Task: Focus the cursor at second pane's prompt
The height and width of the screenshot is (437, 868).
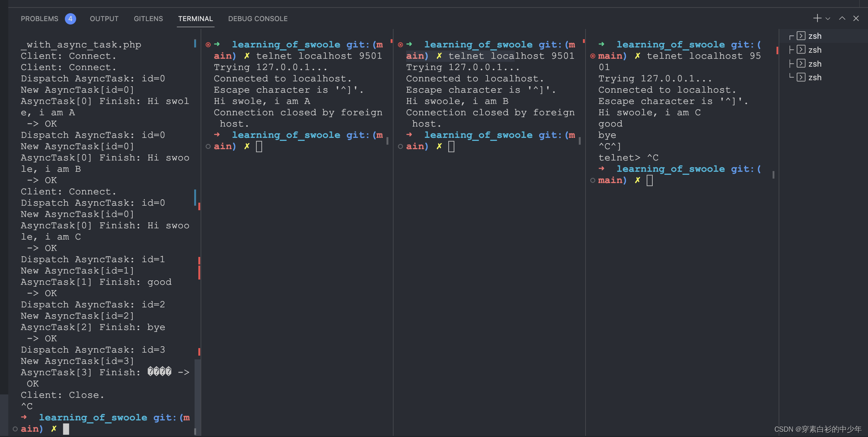Action: pyautogui.click(x=259, y=147)
